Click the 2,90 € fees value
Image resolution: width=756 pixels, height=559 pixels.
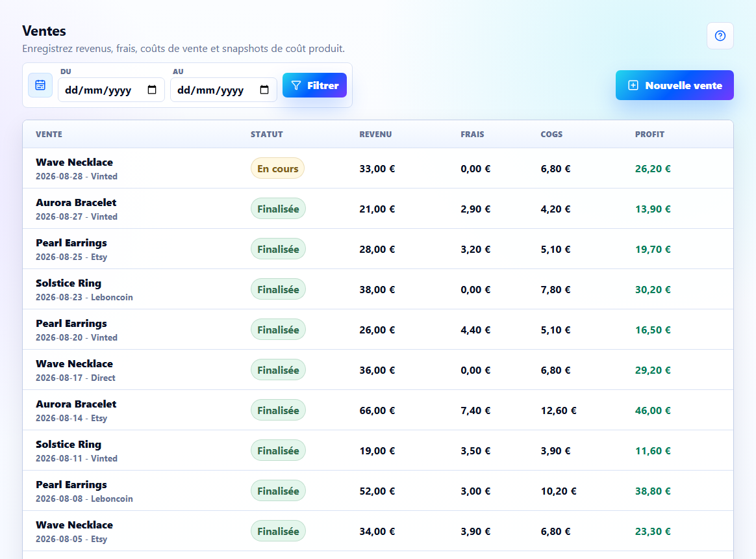[475, 209]
